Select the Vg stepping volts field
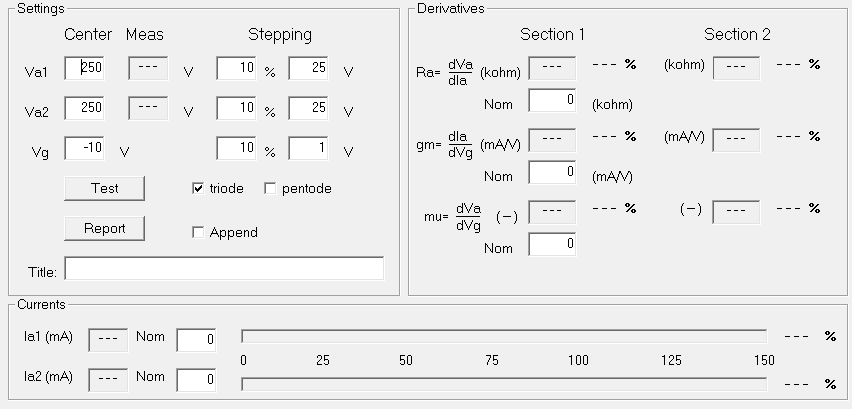 coord(308,148)
